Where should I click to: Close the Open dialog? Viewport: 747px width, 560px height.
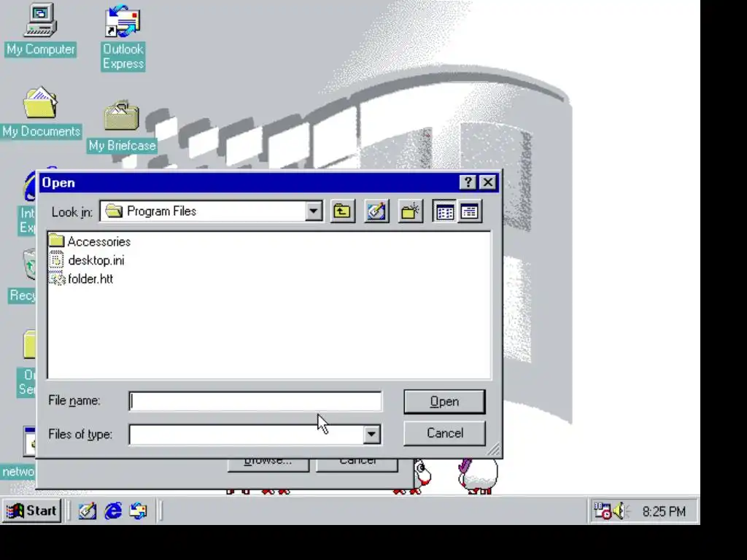pos(488,182)
